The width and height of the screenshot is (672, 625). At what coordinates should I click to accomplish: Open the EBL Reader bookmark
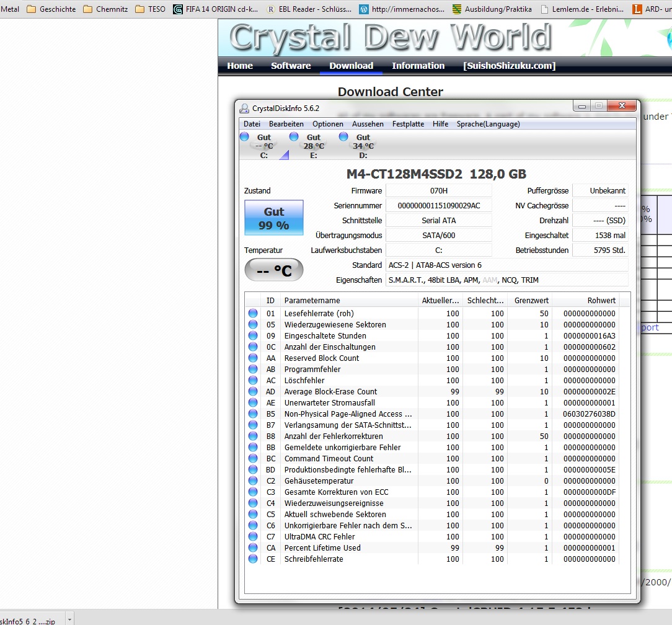pyautogui.click(x=309, y=9)
